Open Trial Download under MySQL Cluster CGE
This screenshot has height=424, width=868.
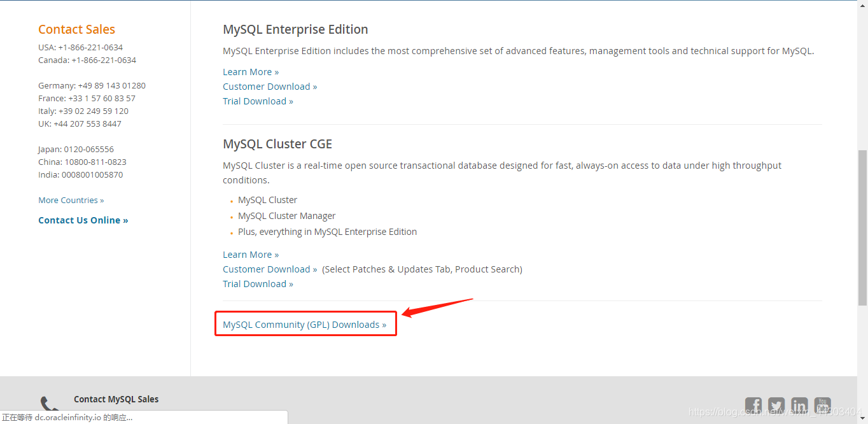(x=258, y=284)
